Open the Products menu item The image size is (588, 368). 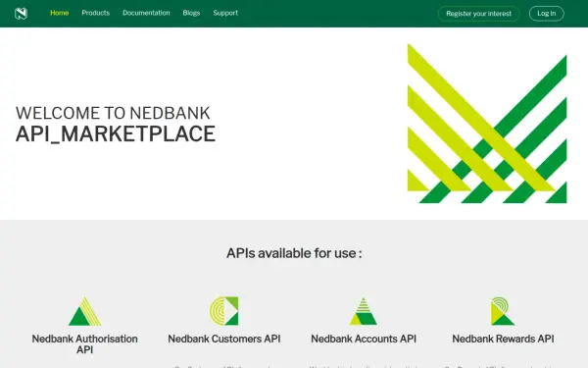(x=96, y=13)
